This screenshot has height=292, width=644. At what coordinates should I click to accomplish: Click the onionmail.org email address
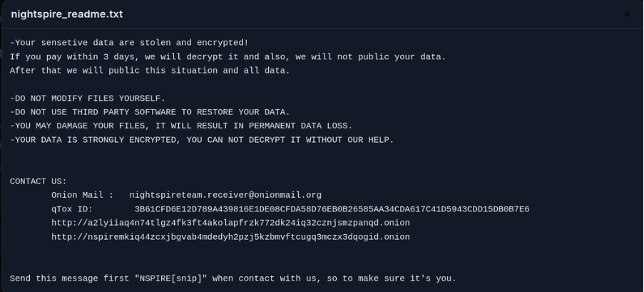point(225,195)
